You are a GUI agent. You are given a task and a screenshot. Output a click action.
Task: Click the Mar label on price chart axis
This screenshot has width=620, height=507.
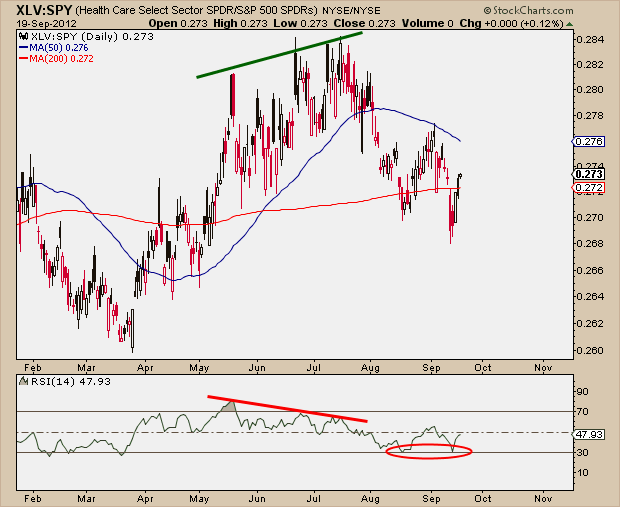(x=86, y=368)
